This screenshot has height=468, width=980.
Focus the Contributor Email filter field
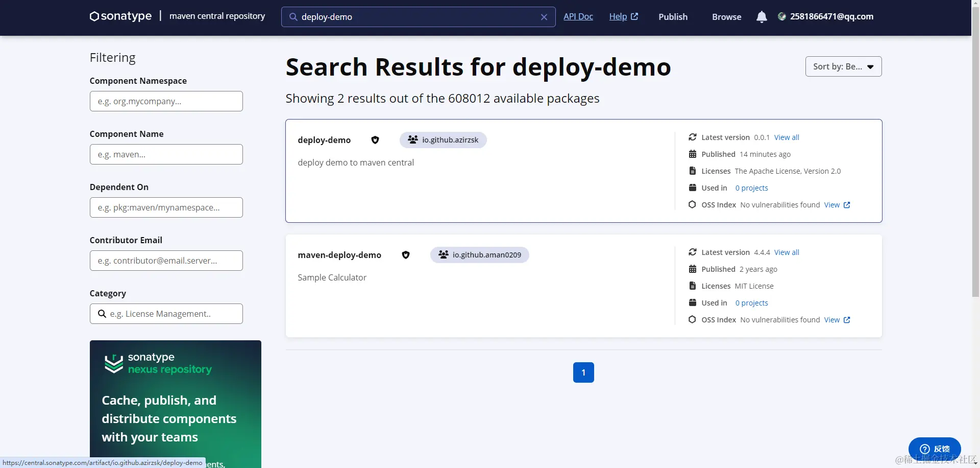pyautogui.click(x=166, y=261)
